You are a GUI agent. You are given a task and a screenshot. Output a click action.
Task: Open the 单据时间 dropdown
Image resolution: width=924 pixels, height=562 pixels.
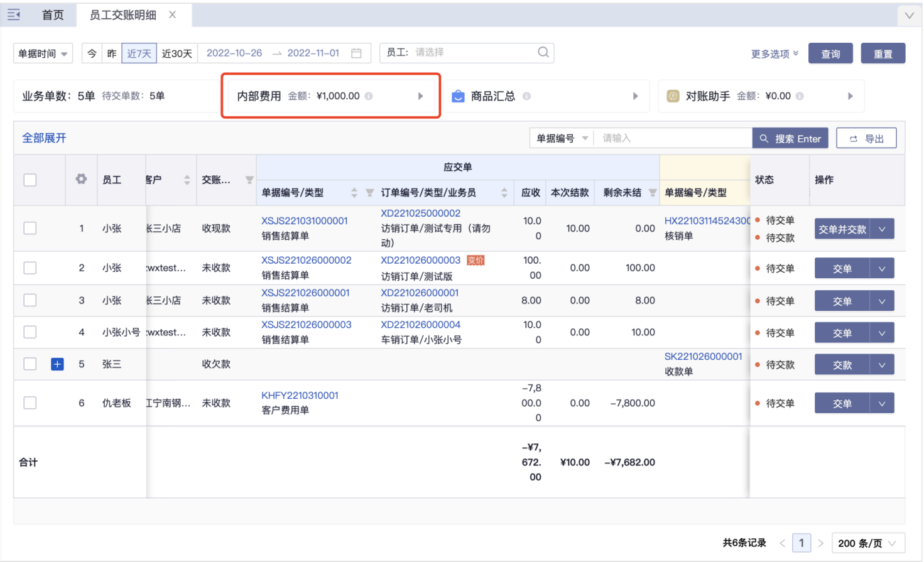(x=43, y=54)
